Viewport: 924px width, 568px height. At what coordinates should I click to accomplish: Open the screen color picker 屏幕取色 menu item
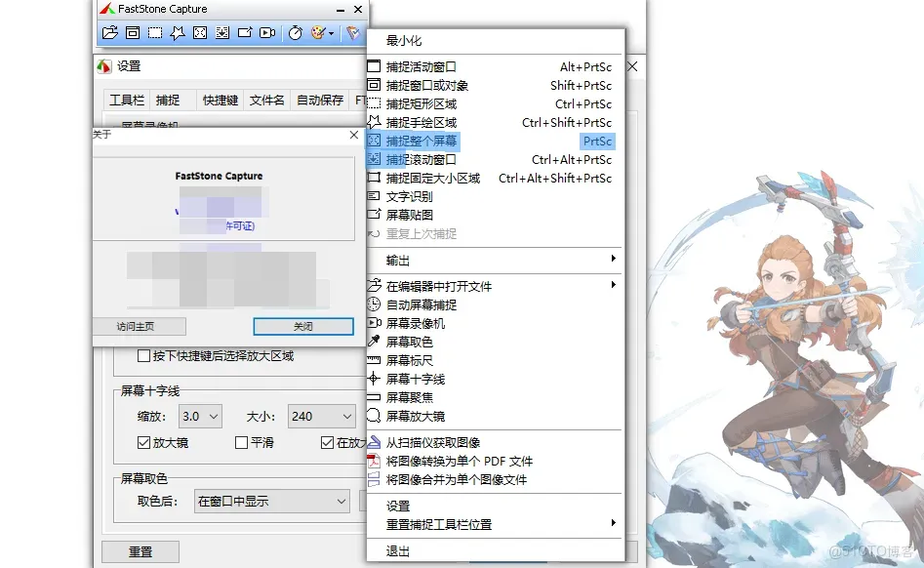click(420, 341)
